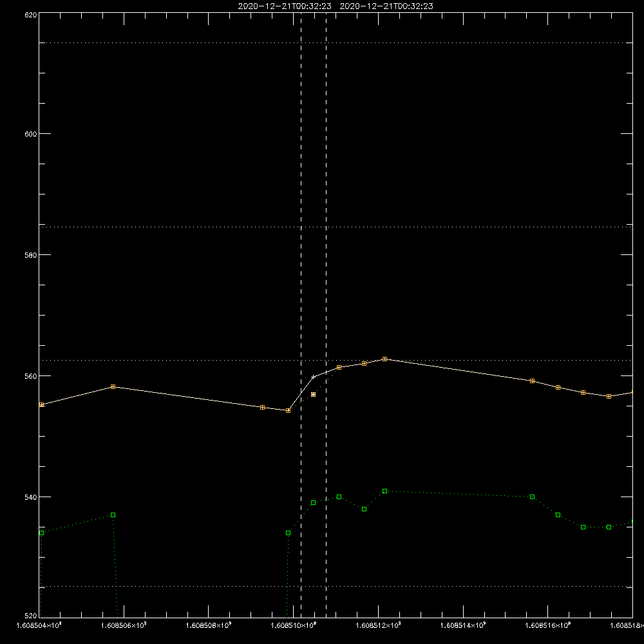Select the y-axis label 580
This screenshot has height=644, width=644.
coord(31,255)
